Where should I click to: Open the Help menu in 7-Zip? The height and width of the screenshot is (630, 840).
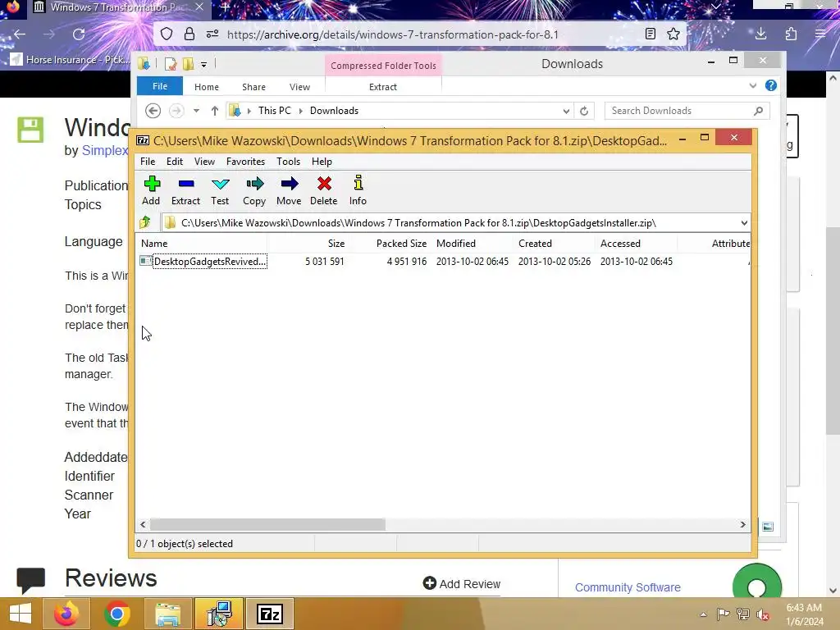(322, 162)
